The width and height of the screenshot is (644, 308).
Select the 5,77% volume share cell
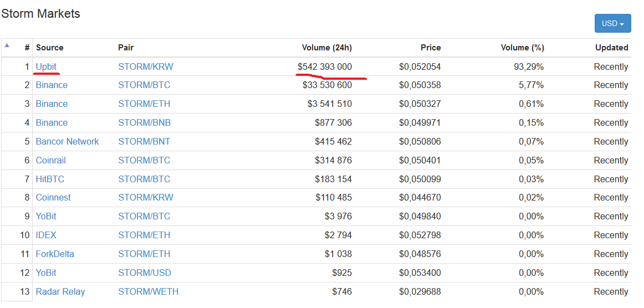(x=531, y=85)
